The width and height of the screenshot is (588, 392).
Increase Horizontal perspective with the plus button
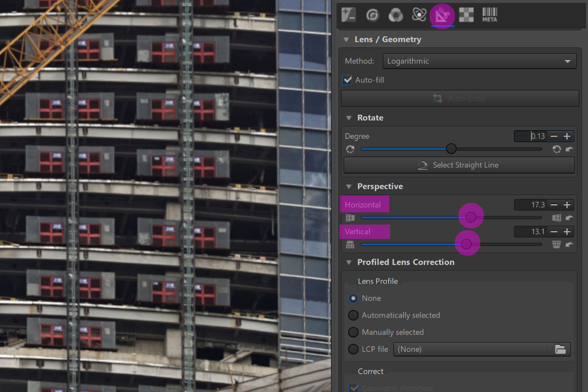pos(567,205)
